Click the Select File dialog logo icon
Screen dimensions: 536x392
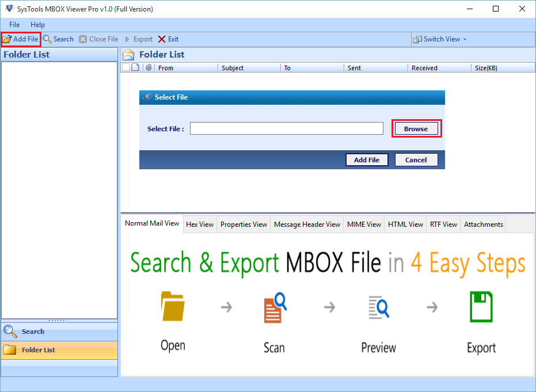(147, 97)
